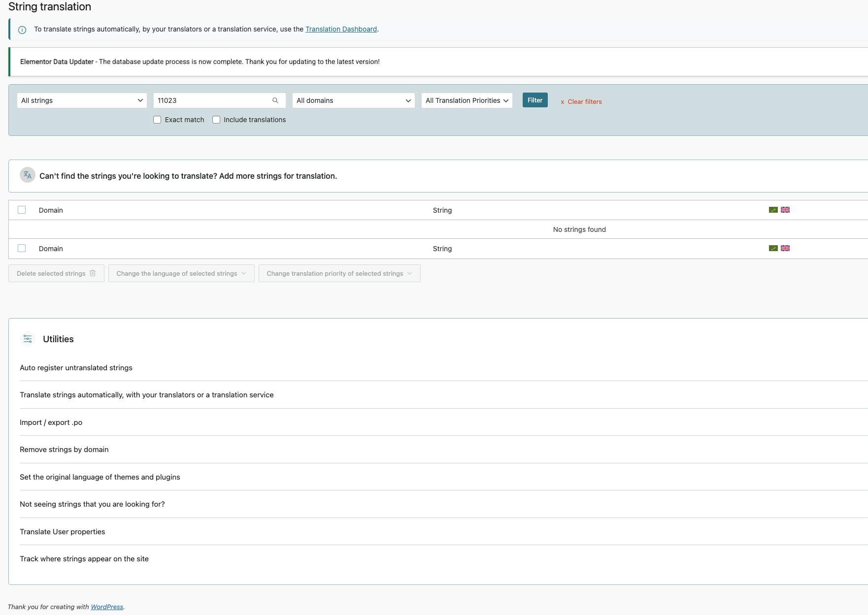
Task: Click the info icon in the top notice
Action: tap(22, 30)
